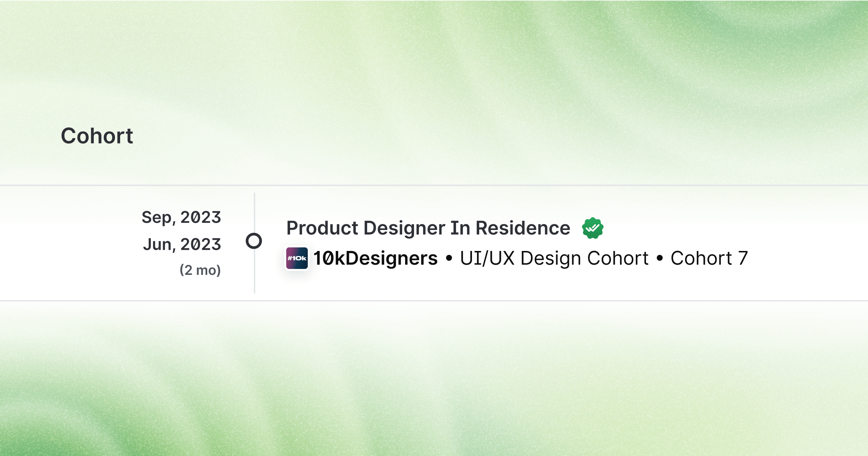Select the 10kDesigners organization avatar
868x456 pixels.
[x=297, y=258]
